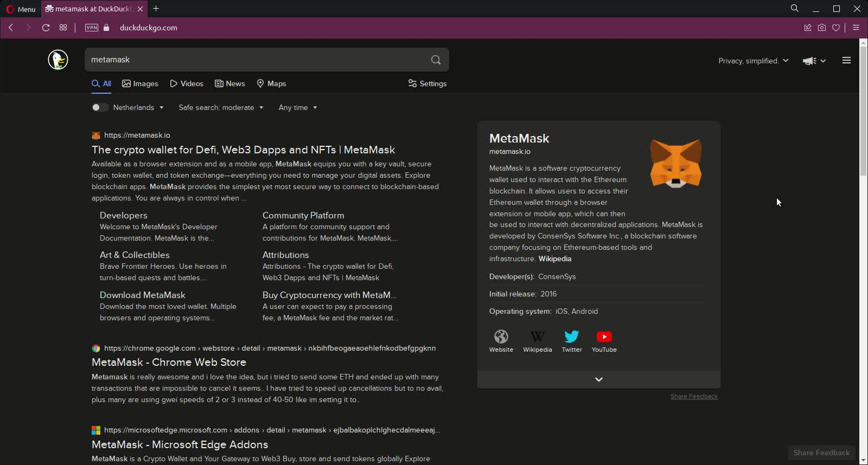The width and height of the screenshot is (868, 465).
Task: Click the megaphone icon
Action: [809, 61]
